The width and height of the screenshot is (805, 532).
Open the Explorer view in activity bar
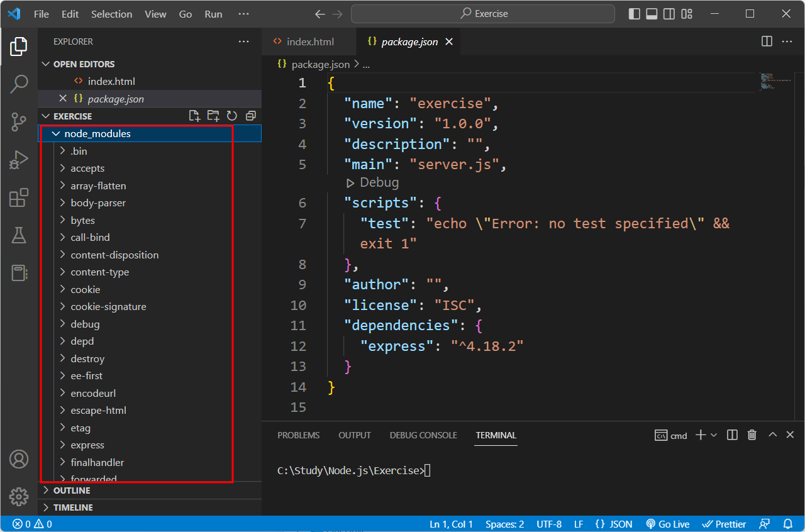pyautogui.click(x=19, y=47)
